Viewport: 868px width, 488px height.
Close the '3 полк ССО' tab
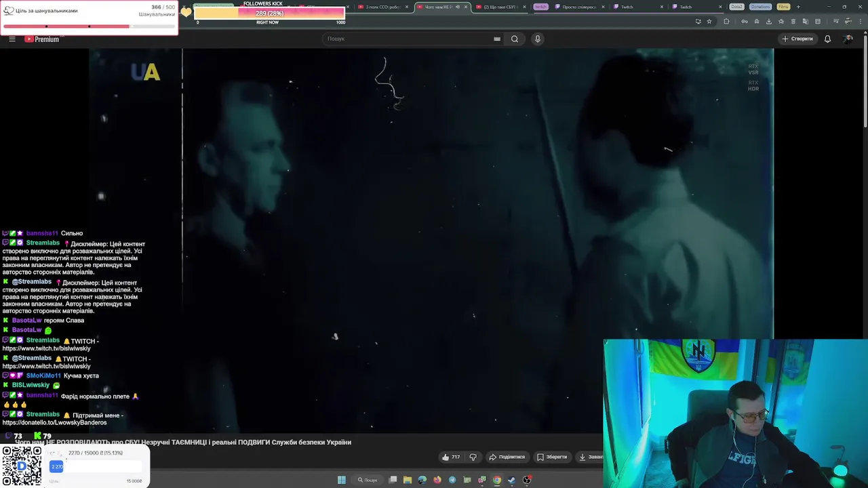(407, 7)
